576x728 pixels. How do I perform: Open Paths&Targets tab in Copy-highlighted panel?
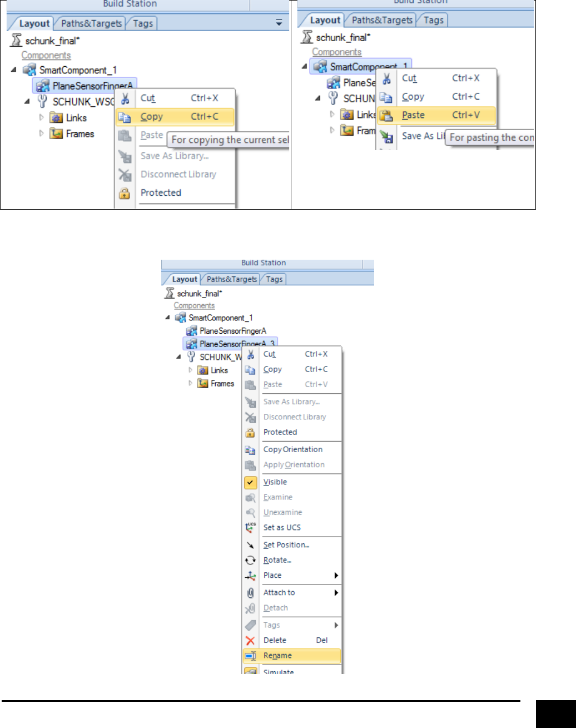click(91, 23)
